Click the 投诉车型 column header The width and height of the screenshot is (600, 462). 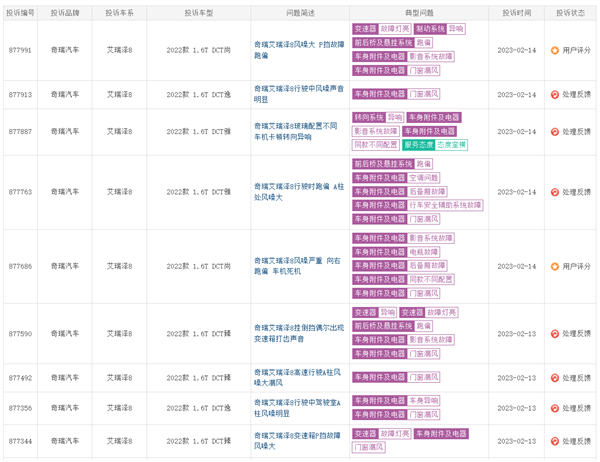coord(199,13)
